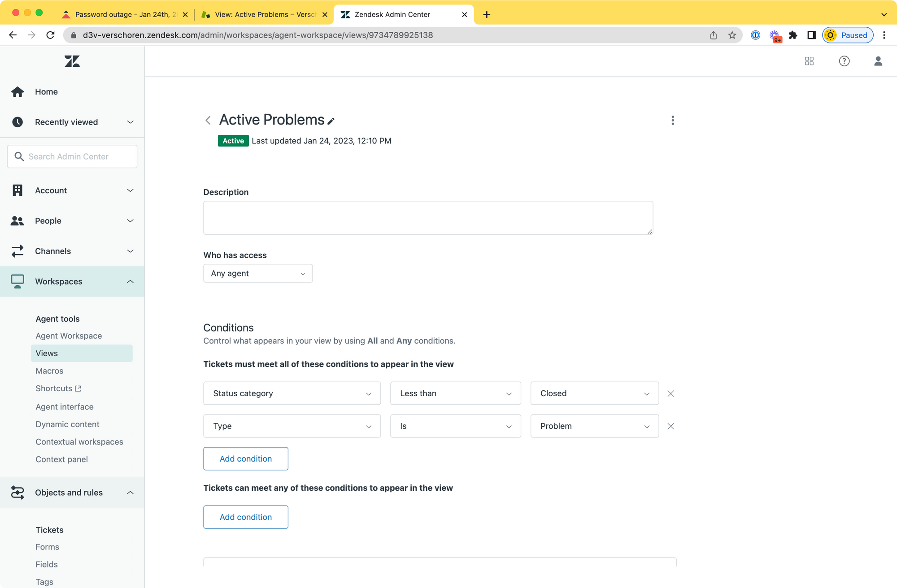Remove the Status category condition row
Screen dimensions: 897x588
point(671,393)
